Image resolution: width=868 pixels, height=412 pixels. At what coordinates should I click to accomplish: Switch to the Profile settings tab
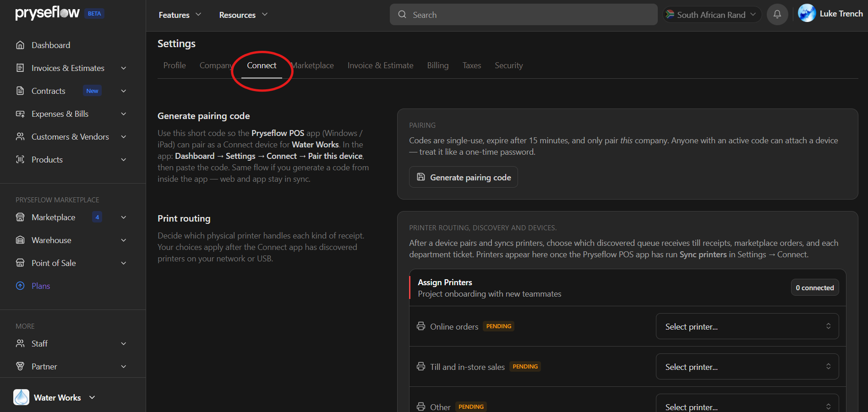175,65
